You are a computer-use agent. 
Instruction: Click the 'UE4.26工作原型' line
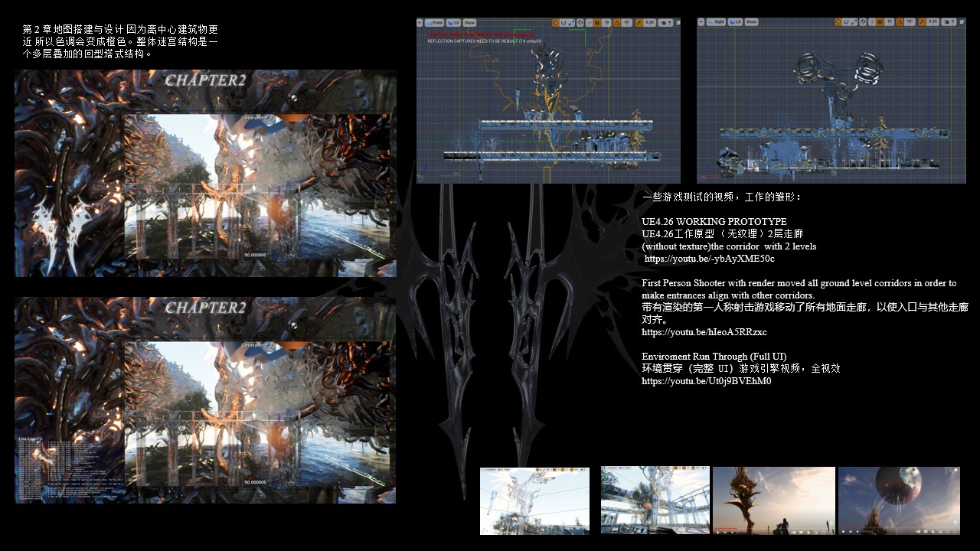coord(722,233)
